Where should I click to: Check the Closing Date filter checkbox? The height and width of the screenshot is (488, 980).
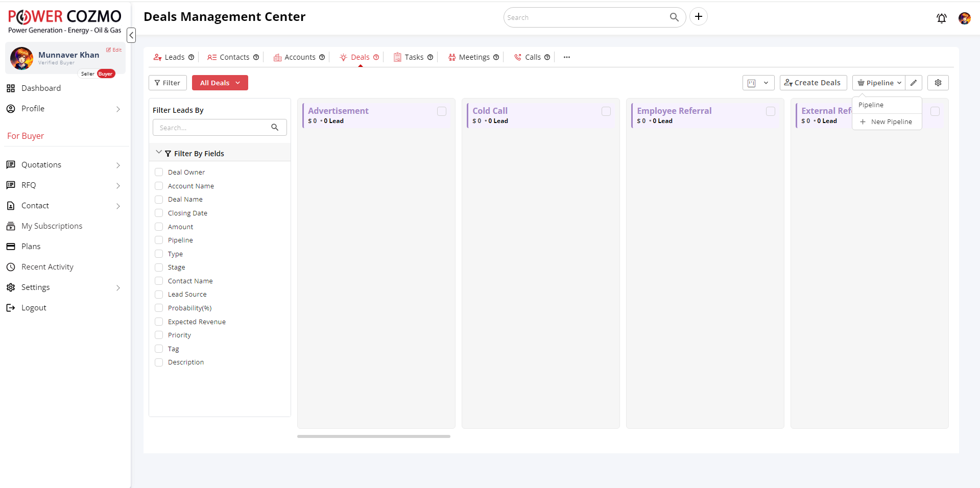tap(159, 213)
